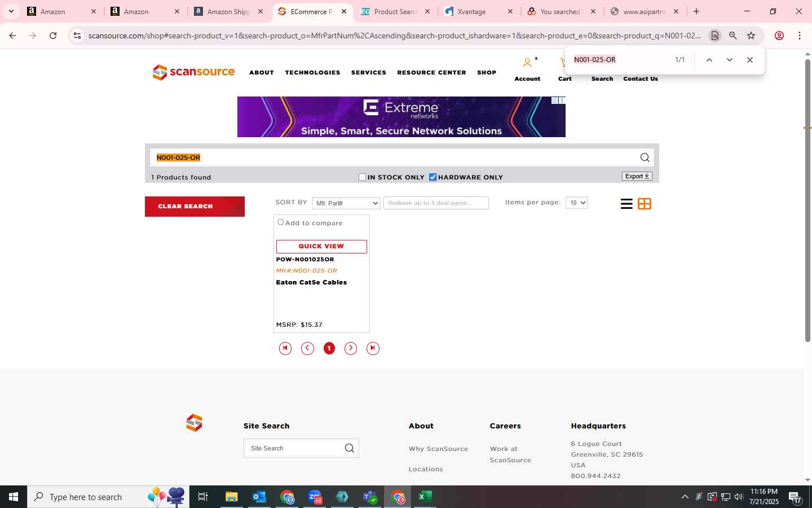Click Windows taskbar search box

coord(108,497)
